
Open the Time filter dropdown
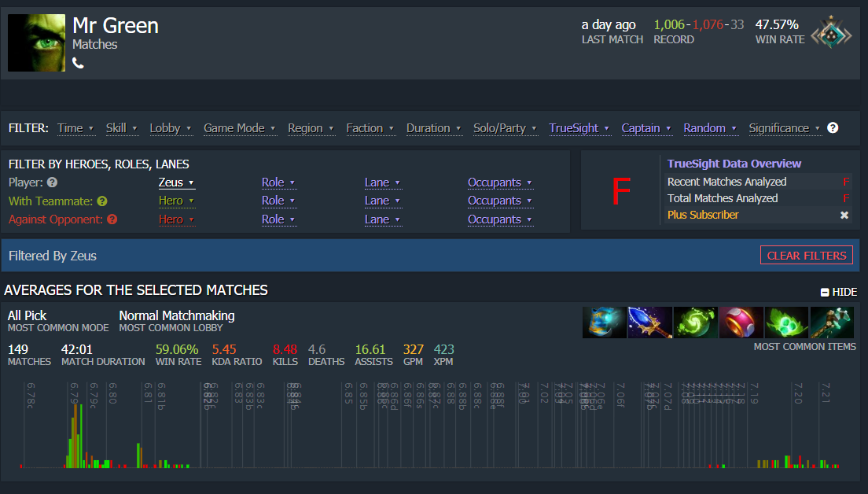(x=75, y=128)
